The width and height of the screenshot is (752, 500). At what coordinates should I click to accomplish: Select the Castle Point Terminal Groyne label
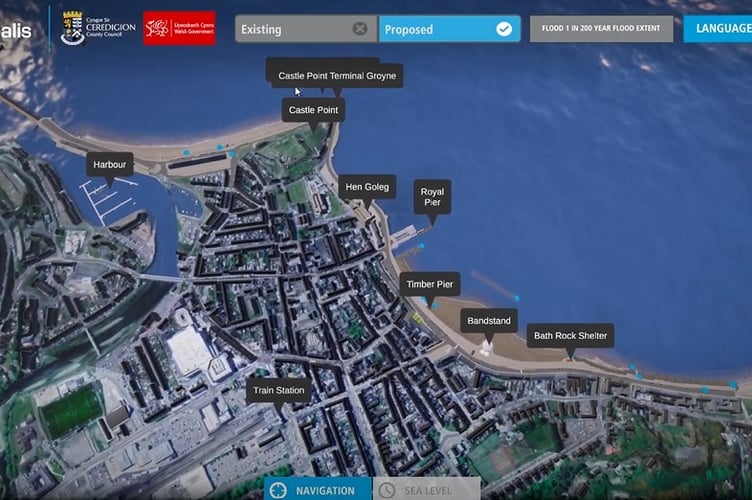tap(337, 76)
